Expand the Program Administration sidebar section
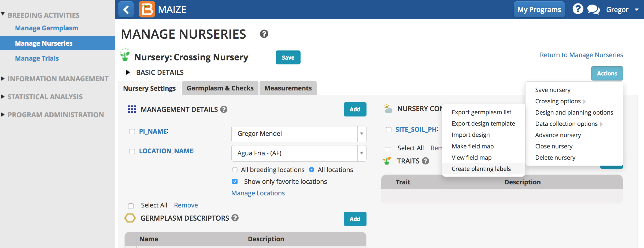This screenshot has width=644, height=248. (3, 115)
